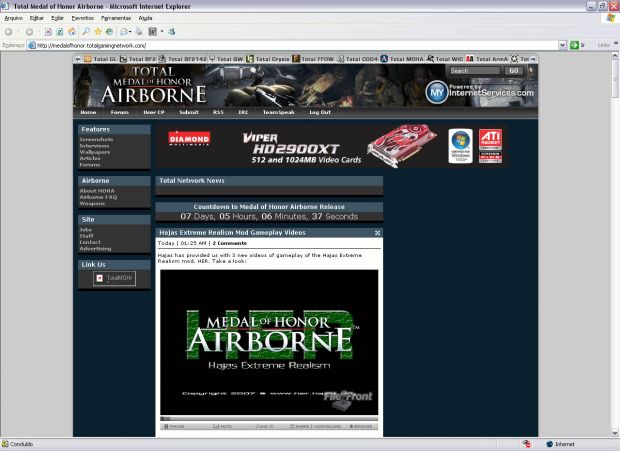The width and height of the screenshot is (620, 451).
Task: Click the IE Forward toolbar button
Action: pos(29,32)
